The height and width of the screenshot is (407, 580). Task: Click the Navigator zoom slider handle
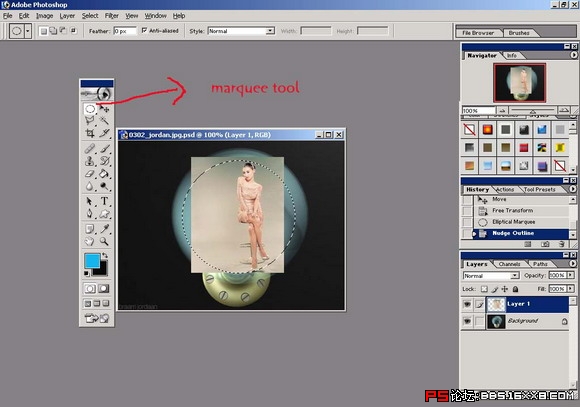pos(533,111)
